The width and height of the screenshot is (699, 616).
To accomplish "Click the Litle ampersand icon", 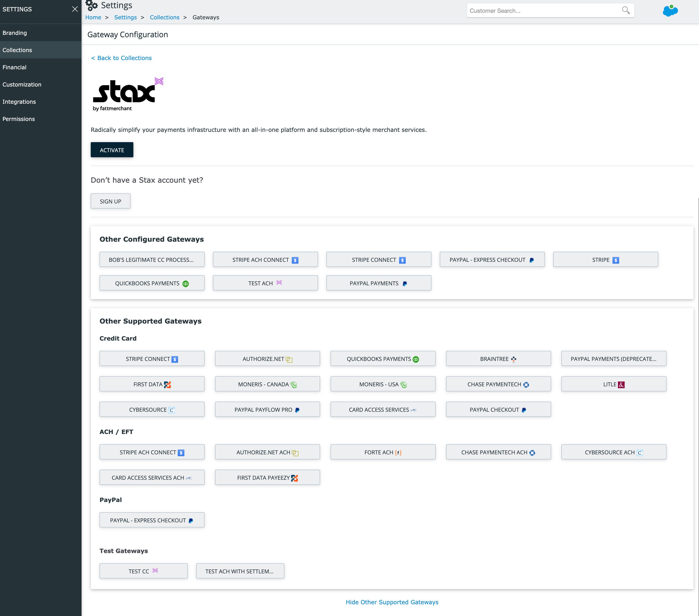I will pos(621,385).
